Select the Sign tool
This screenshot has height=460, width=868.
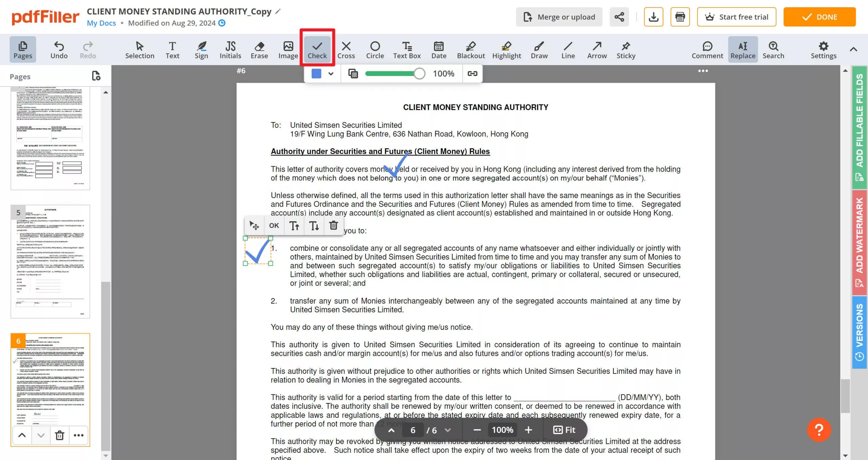(x=201, y=49)
